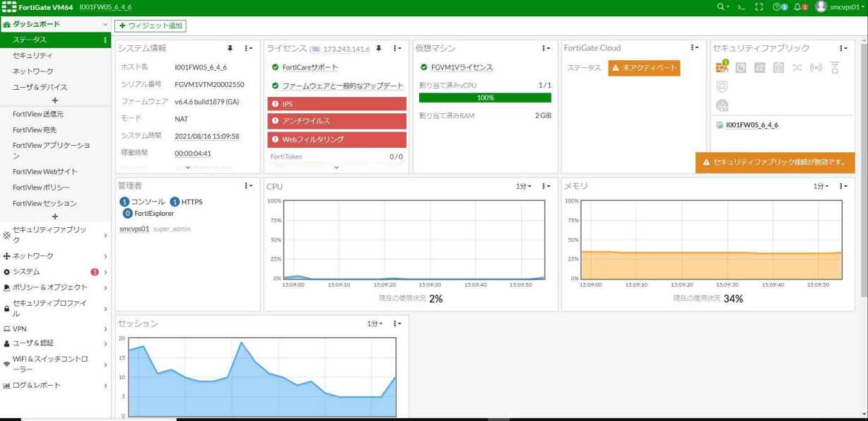This screenshot has height=421, width=868.
Task: Open the CPU time range 1分 dropdown
Action: (x=524, y=186)
